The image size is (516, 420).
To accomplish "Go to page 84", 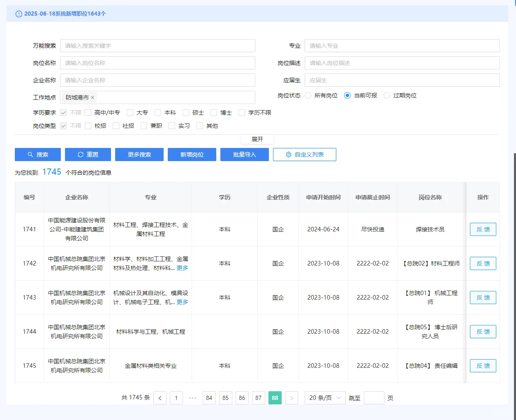I will (x=209, y=398).
